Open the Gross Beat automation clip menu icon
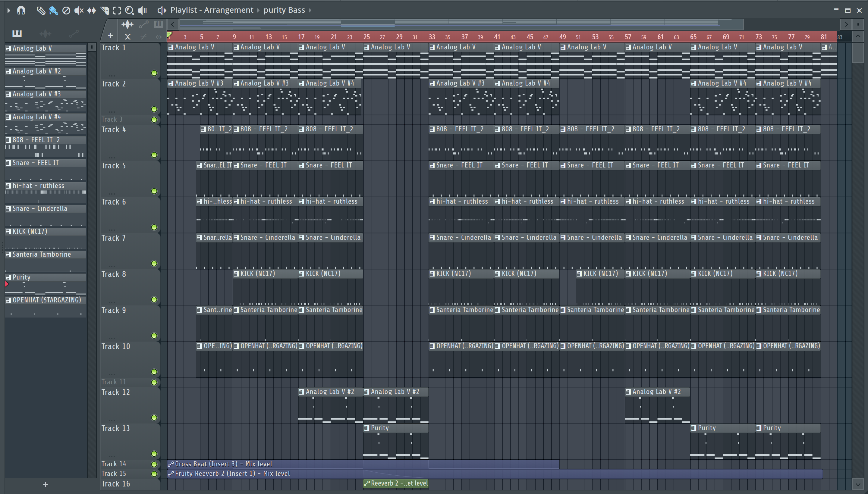Screen dimensions: 868x494 click(x=171, y=464)
